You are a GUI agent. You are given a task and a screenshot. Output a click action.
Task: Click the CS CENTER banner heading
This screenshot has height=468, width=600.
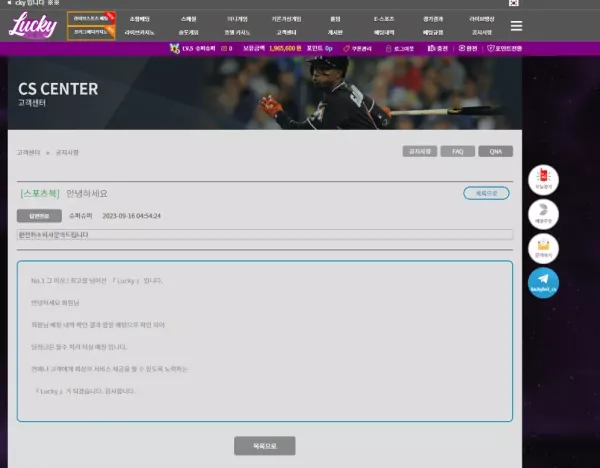(x=58, y=89)
